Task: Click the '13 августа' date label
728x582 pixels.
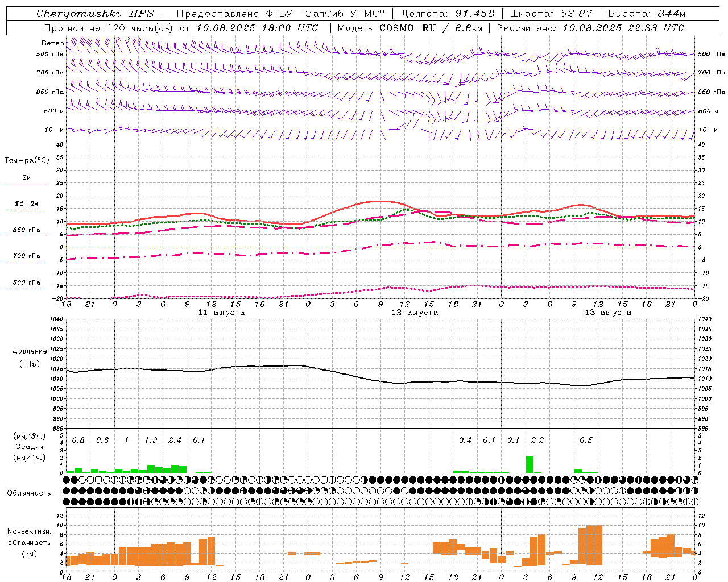Action: (x=608, y=312)
